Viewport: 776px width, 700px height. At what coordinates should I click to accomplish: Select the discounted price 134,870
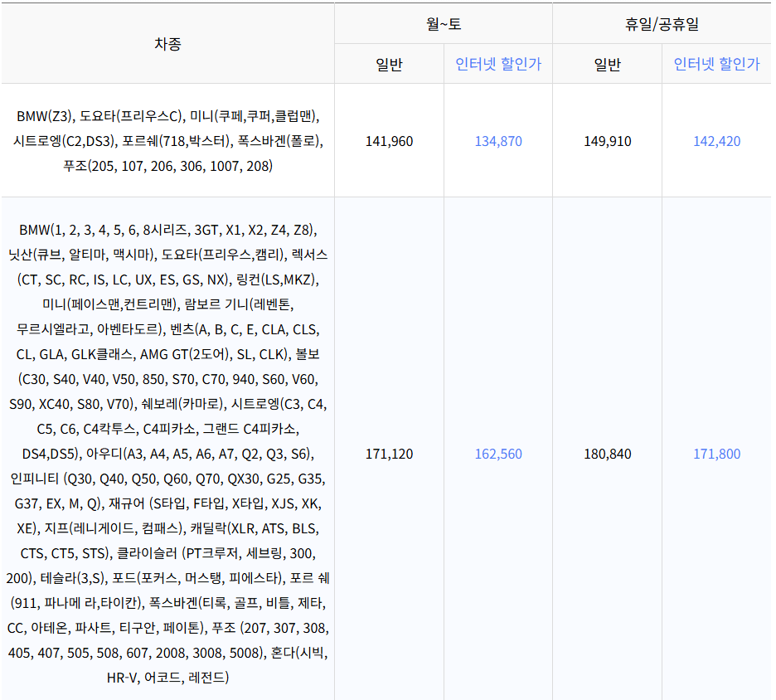click(x=497, y=141)
